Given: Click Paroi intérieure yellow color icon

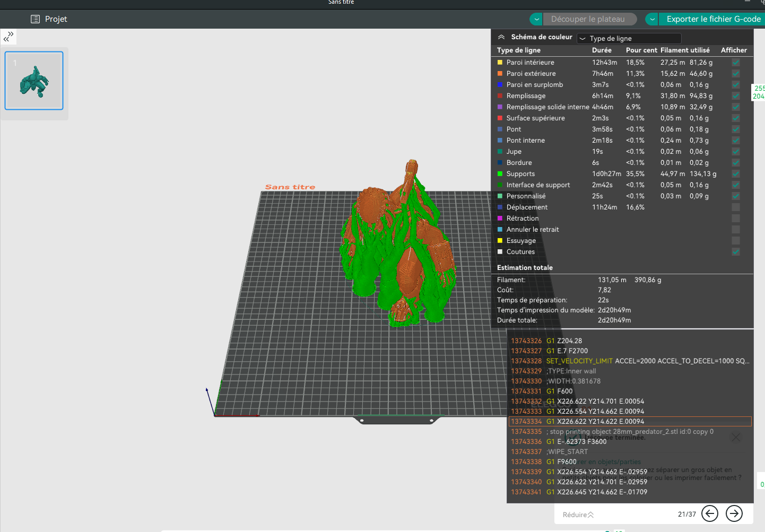Looking at the screenshot, I should (x=500, y=63).
